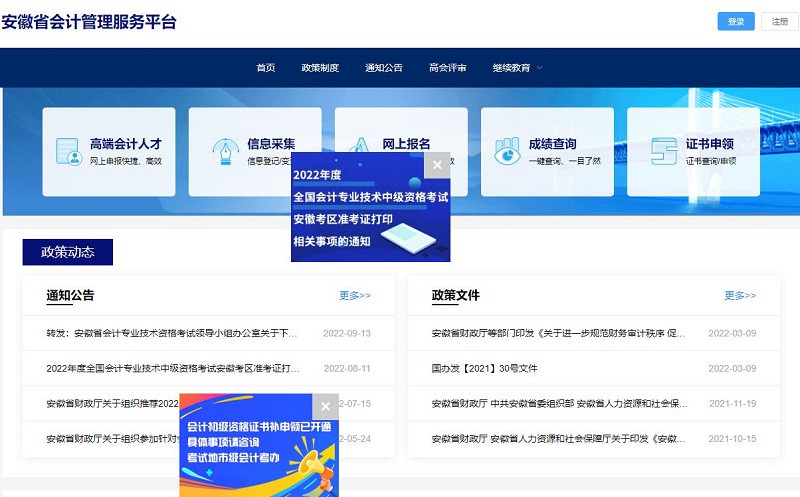Close the 会计初级资格证书 popup banner
The width and height of the screenshot is (800, 497).
tap(326, 407)
